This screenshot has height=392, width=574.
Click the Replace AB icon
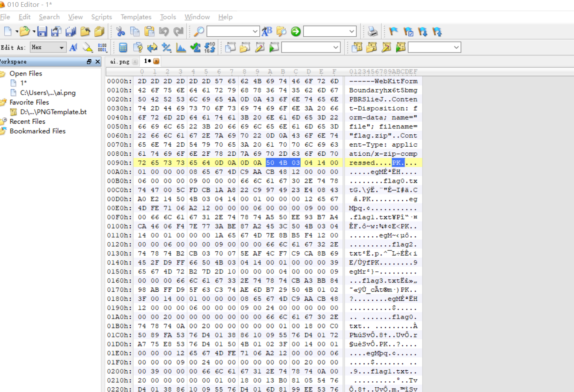tap(267, 31)
